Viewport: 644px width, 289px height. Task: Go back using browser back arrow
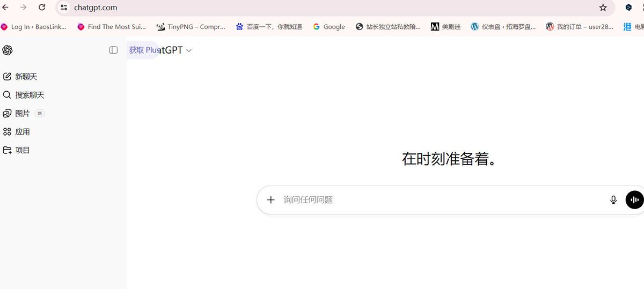5,8
